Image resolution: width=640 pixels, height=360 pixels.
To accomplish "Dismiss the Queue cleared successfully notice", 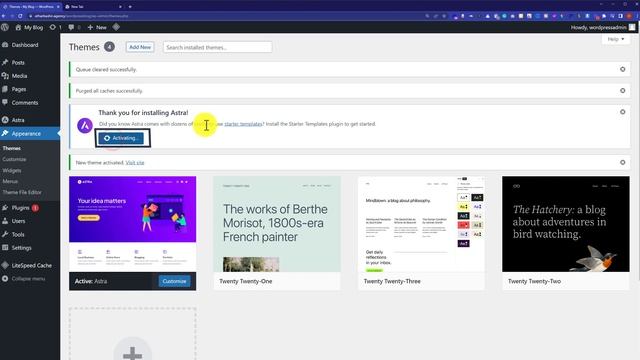I will click(x=622, y=69).
